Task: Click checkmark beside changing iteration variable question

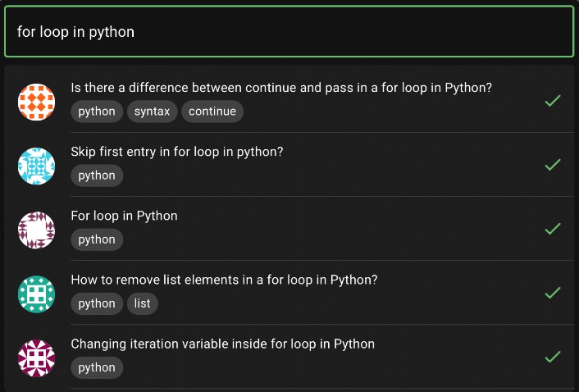Action: click(553, 357)
